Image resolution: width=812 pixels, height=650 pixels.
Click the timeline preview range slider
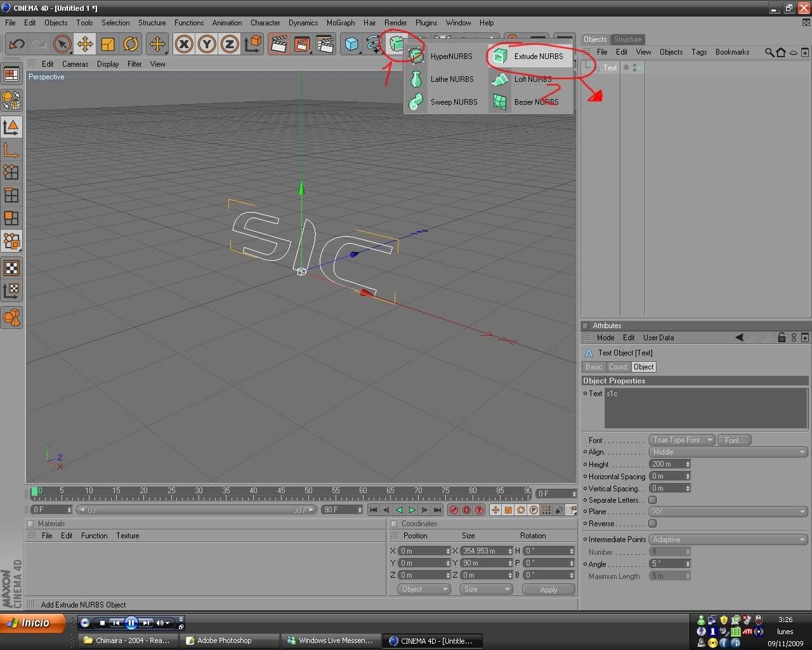[x=196, y=510]
